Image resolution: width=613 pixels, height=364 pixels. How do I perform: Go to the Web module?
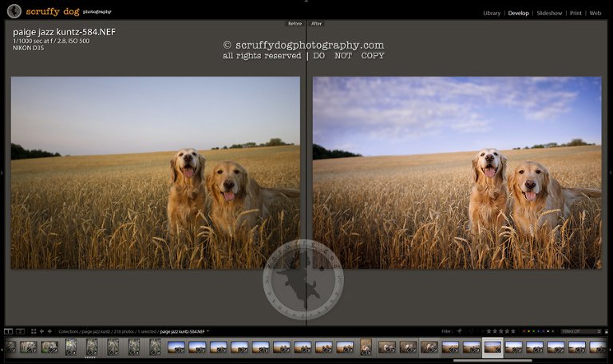tap(595, 14)
